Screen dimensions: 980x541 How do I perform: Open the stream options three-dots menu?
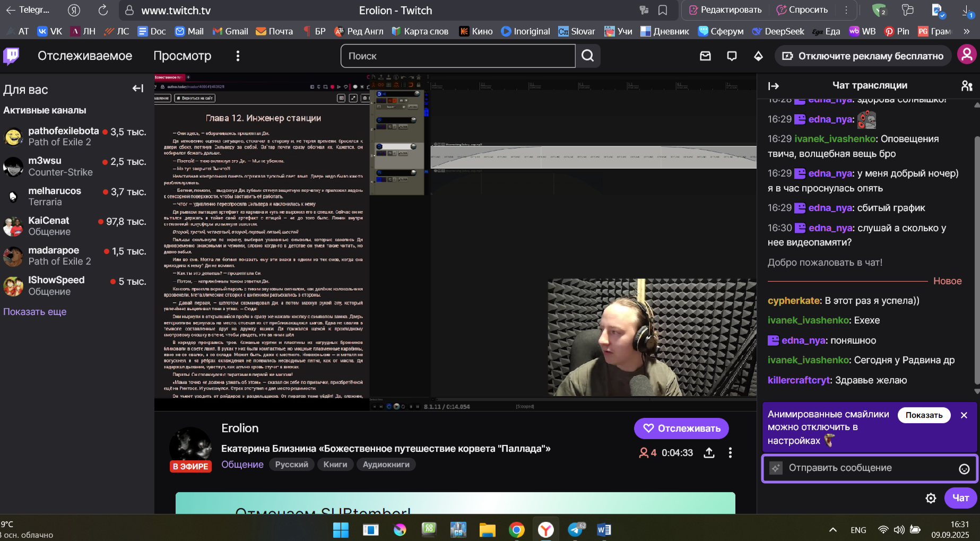point(730,453)
